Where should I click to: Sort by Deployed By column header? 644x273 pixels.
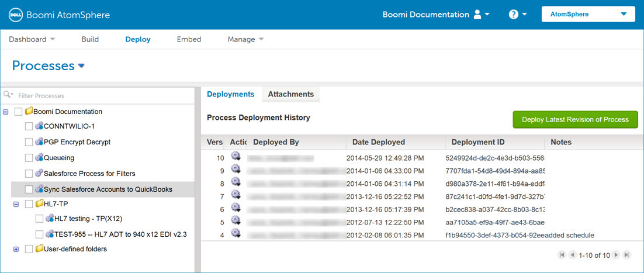296,142
